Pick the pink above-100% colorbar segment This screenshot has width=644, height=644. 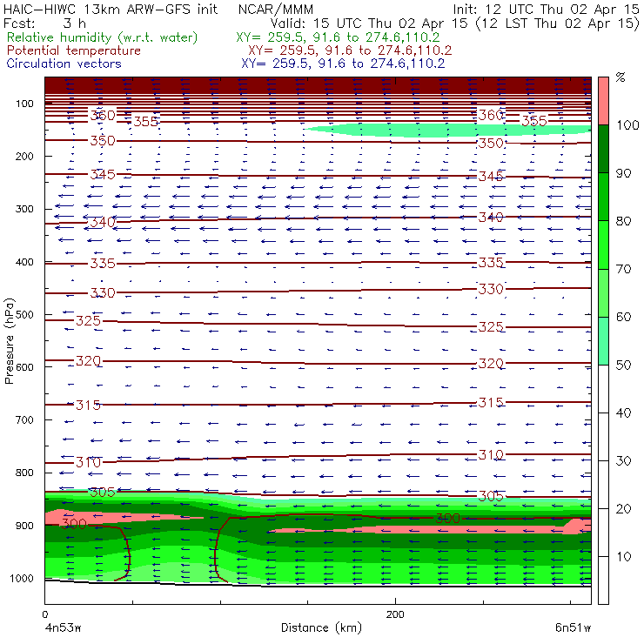point(603,101)
